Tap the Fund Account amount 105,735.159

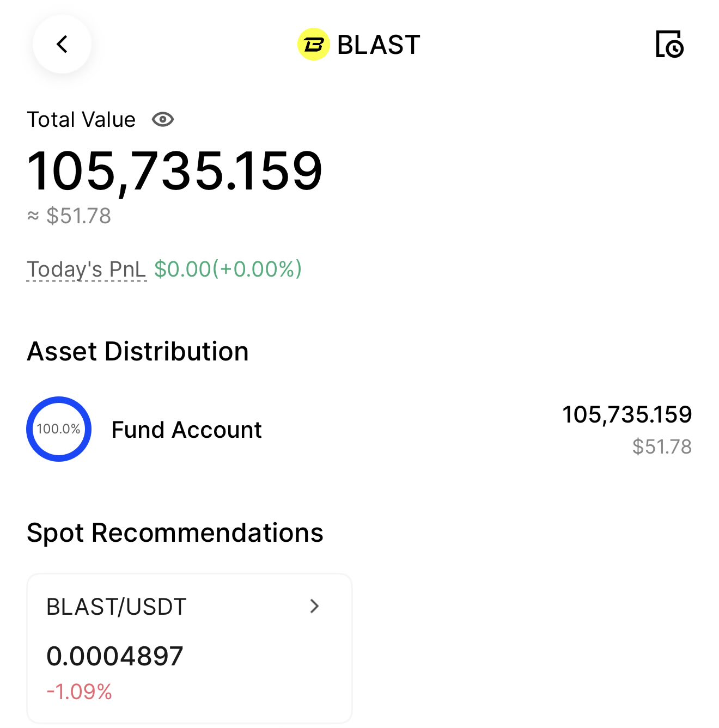point(626,414)
